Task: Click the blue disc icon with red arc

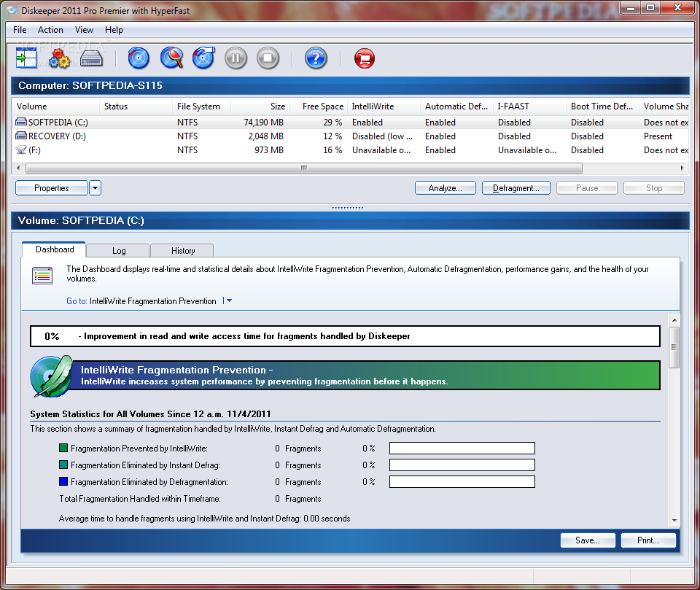Action: pos(139,58)
